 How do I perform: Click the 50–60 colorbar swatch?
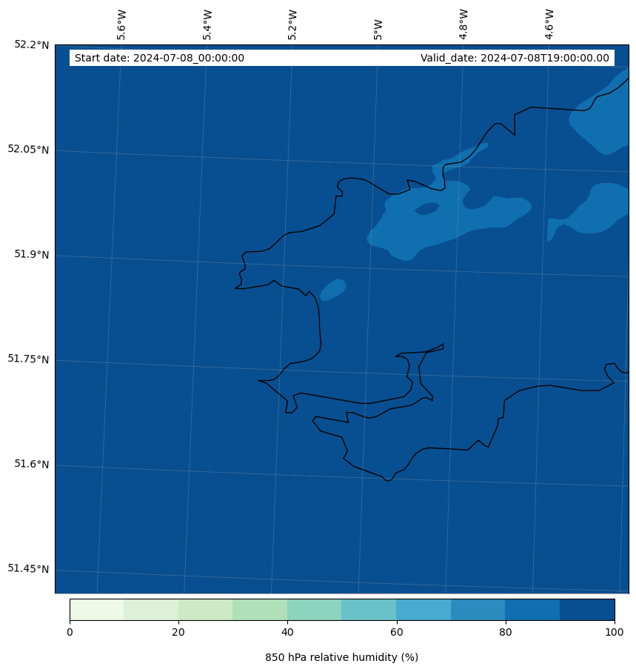tap(369, 610)
